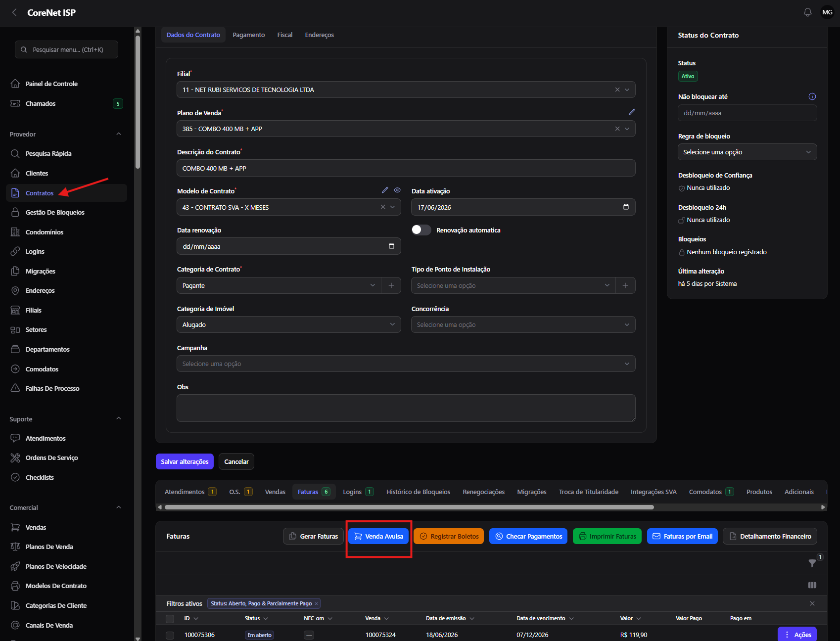Switch to the Pagamento tab
This screenshot has height=641, width=840.
pyautogui.click(x=248, y=35)
